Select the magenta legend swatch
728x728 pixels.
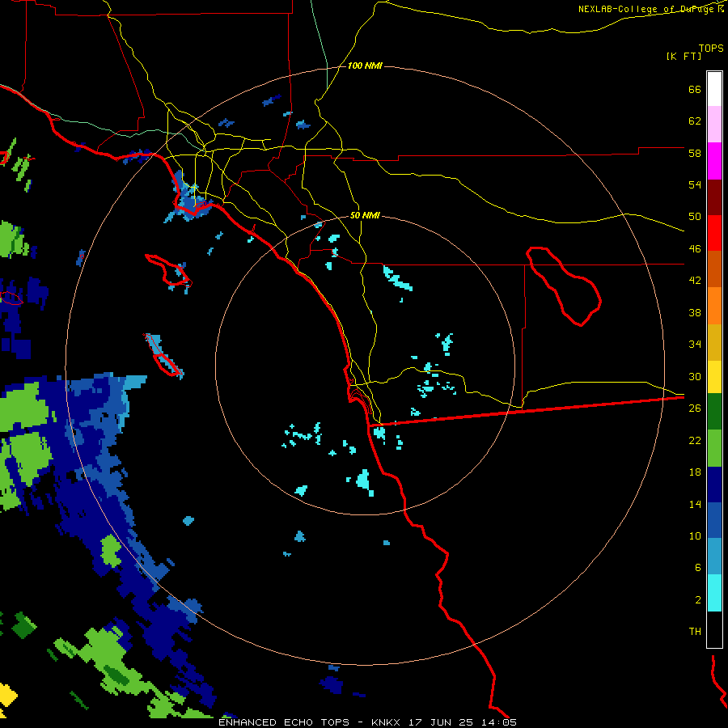714,161
